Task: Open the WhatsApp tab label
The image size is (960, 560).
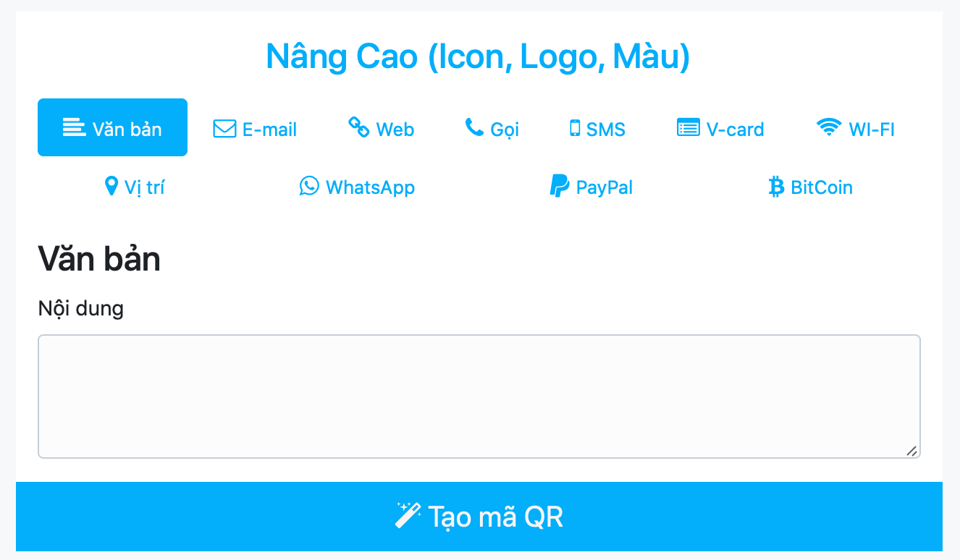Action: [x=370, y=187]
